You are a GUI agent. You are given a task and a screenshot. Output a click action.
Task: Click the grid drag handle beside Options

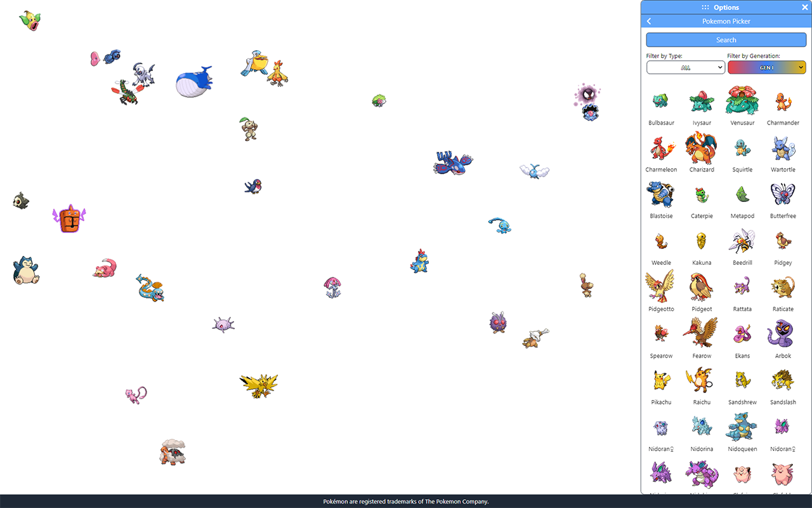click(705, 7)
